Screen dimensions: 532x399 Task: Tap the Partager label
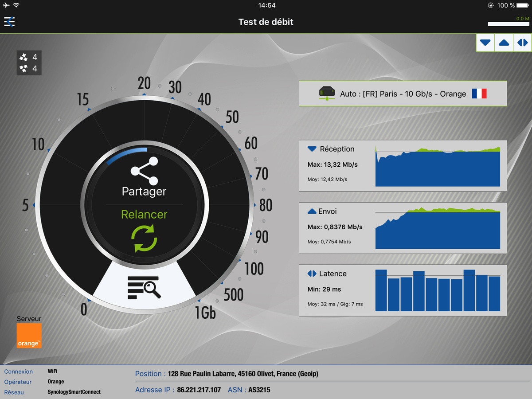[x=144, y=192]
